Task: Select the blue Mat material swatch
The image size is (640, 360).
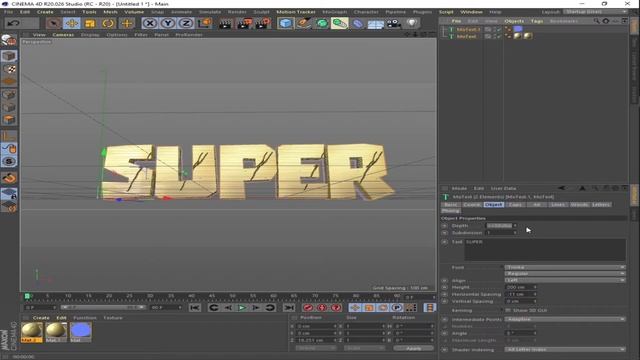Action: point(81,332)
